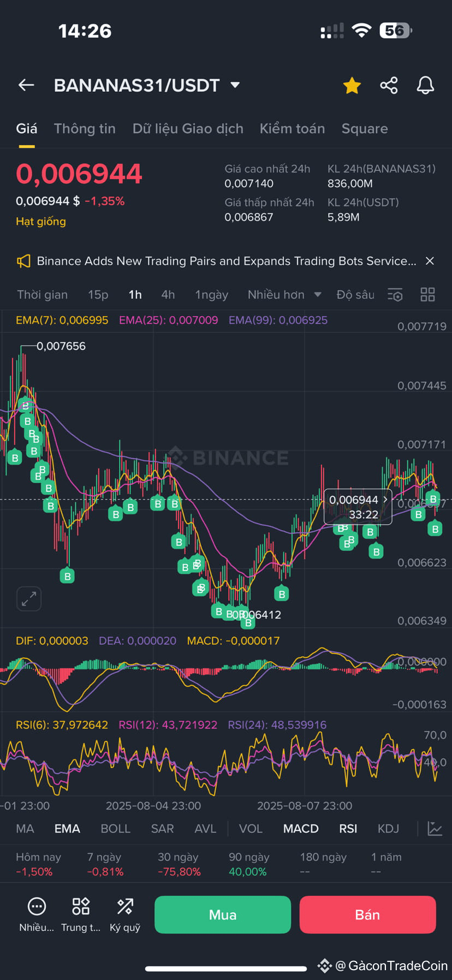
Task: Toggle the EMA indicator
Action: tap(67, 829)
